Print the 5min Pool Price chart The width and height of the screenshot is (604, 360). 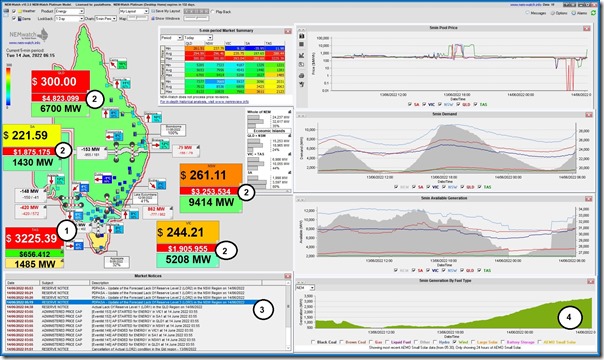point(302,75)
